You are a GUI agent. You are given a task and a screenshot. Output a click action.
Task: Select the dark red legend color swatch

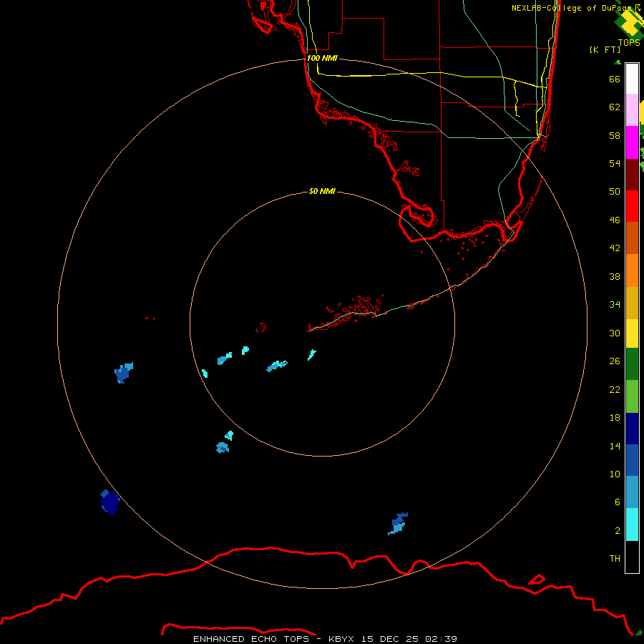click(x=632, y=175)
